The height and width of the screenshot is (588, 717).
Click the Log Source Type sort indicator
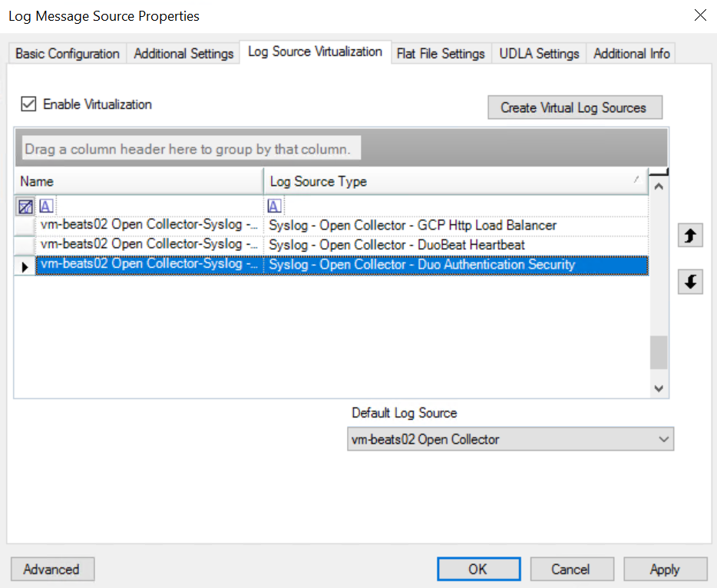[x=636, y=180]
